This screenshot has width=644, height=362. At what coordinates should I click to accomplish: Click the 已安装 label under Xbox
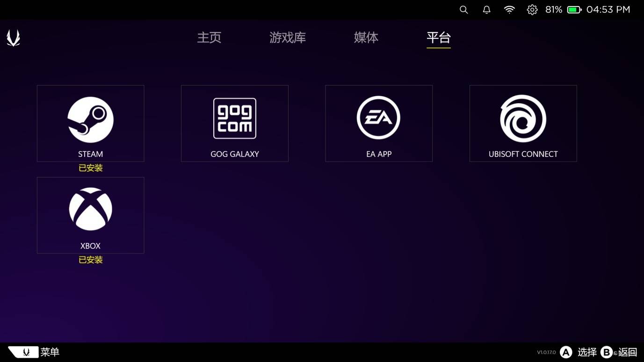click(x=90, y=260)
